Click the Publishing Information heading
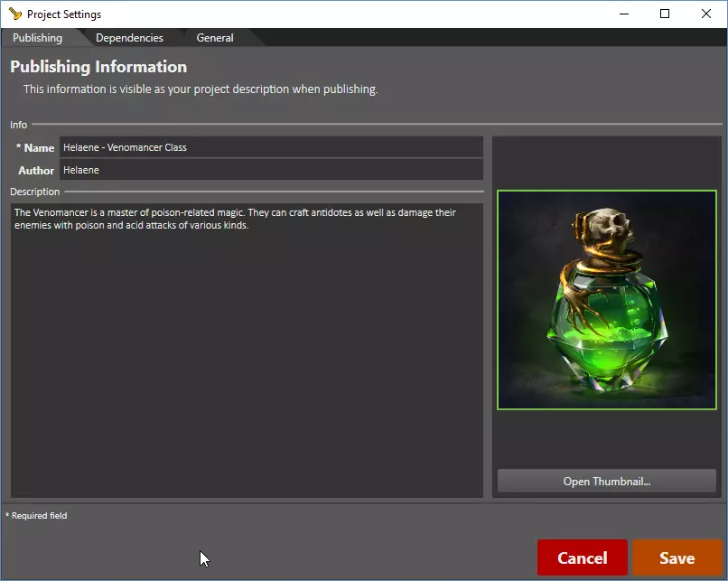This screenshot has width=728, height=581. [x=98, y=67]
